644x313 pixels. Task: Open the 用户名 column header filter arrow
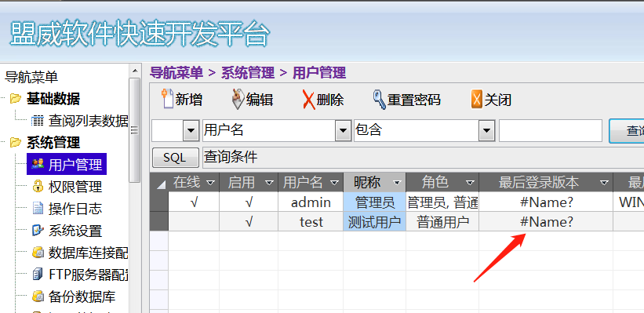pos(335,182)
